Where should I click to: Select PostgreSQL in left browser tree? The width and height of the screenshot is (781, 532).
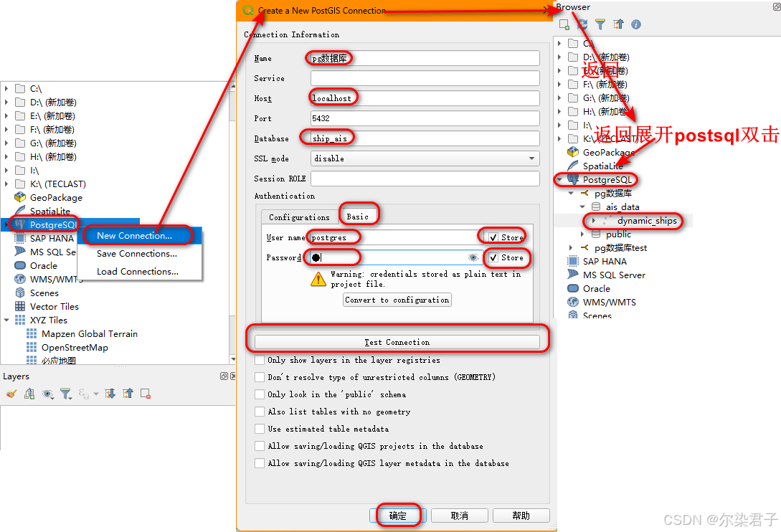point(53,224)
